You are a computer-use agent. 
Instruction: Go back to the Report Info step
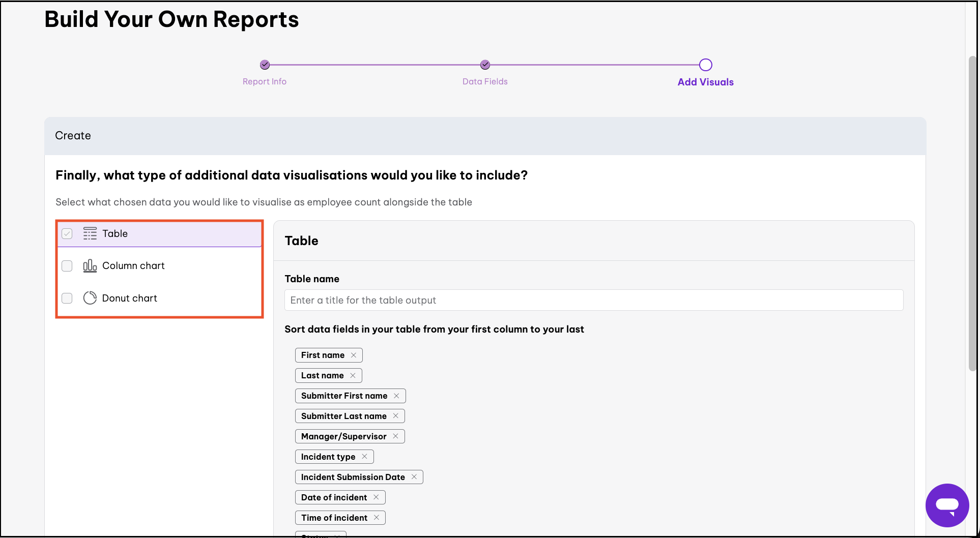pos(264,81)
